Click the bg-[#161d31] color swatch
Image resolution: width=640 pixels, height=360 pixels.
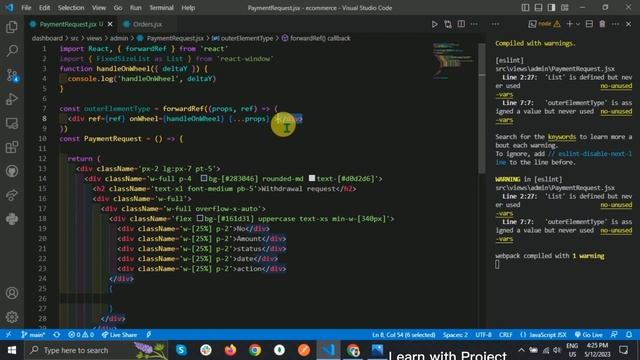200,218
